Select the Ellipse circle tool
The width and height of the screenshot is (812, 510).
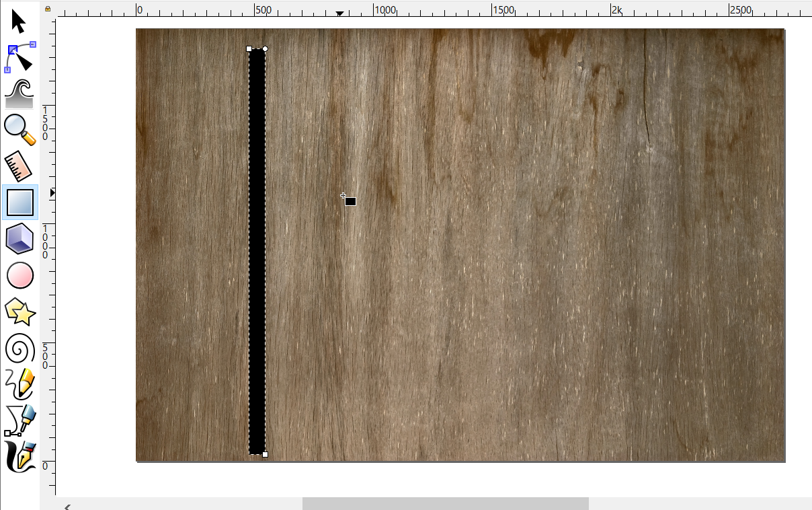19,275
